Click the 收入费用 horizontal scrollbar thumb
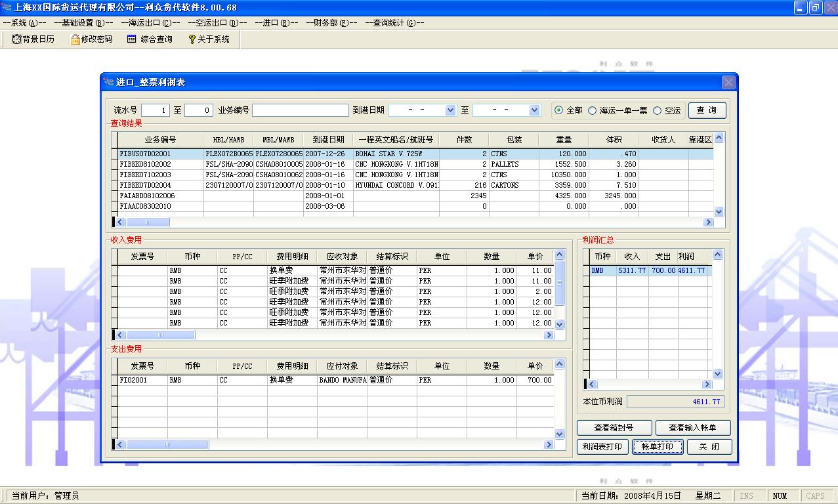Screen dimensions: 838x504 pos(160,335)
